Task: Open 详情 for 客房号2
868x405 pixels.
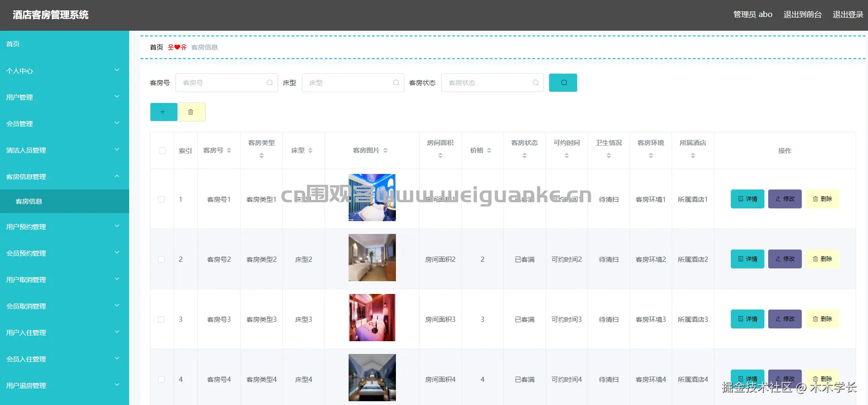Action: tap(747, 259)
